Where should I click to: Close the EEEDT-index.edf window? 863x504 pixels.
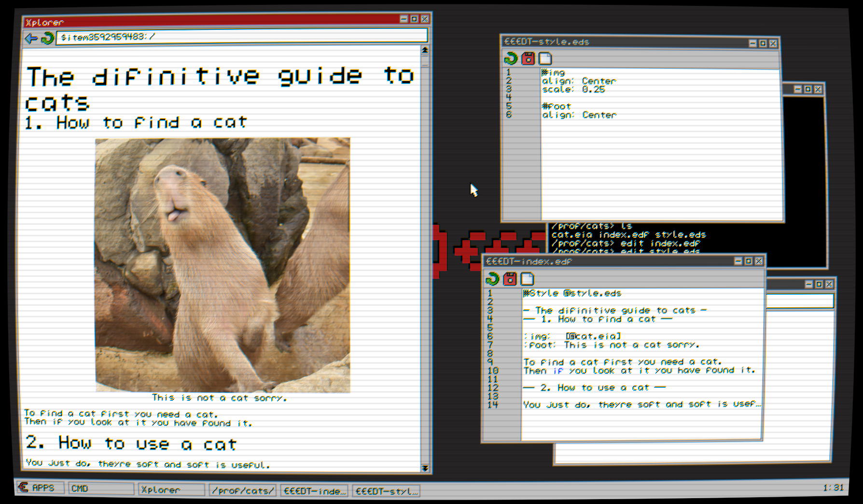[758, 261]
